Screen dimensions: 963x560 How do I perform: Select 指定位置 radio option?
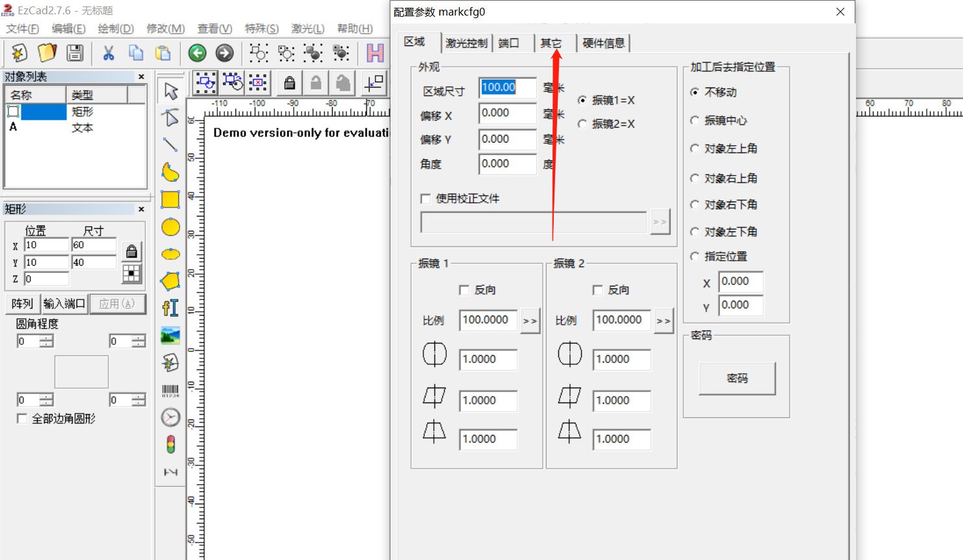point(695,257)
